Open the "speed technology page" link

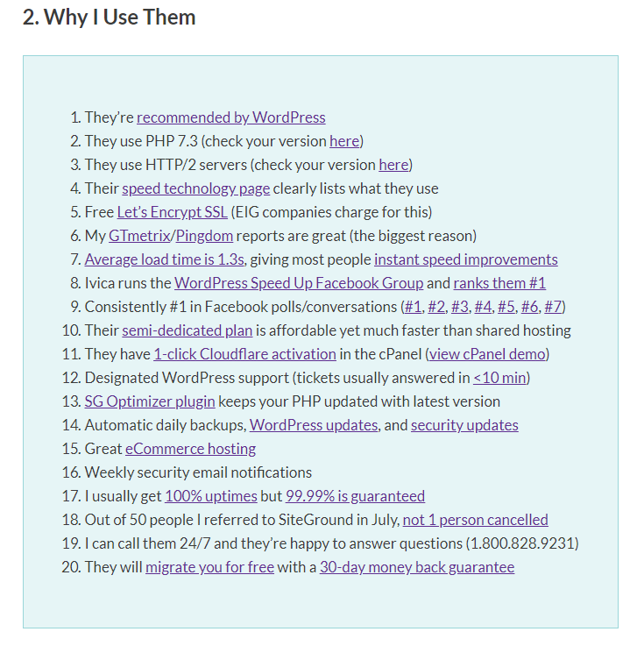195,188
